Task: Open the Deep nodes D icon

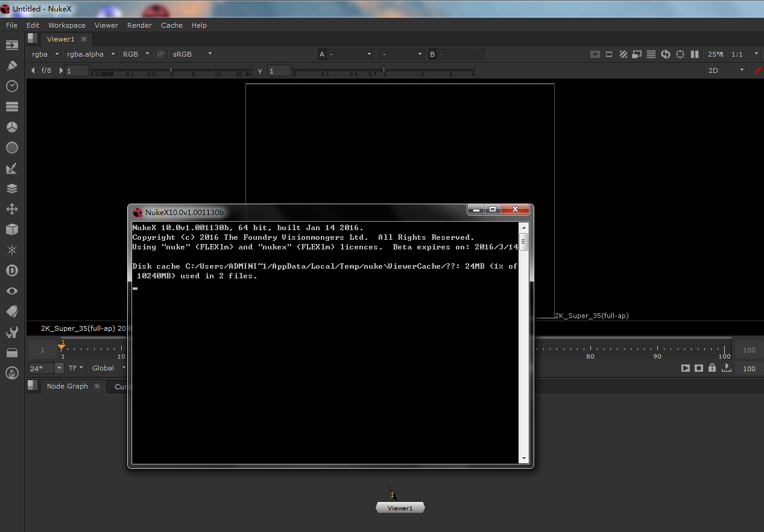Action: [x=12, y=271]
